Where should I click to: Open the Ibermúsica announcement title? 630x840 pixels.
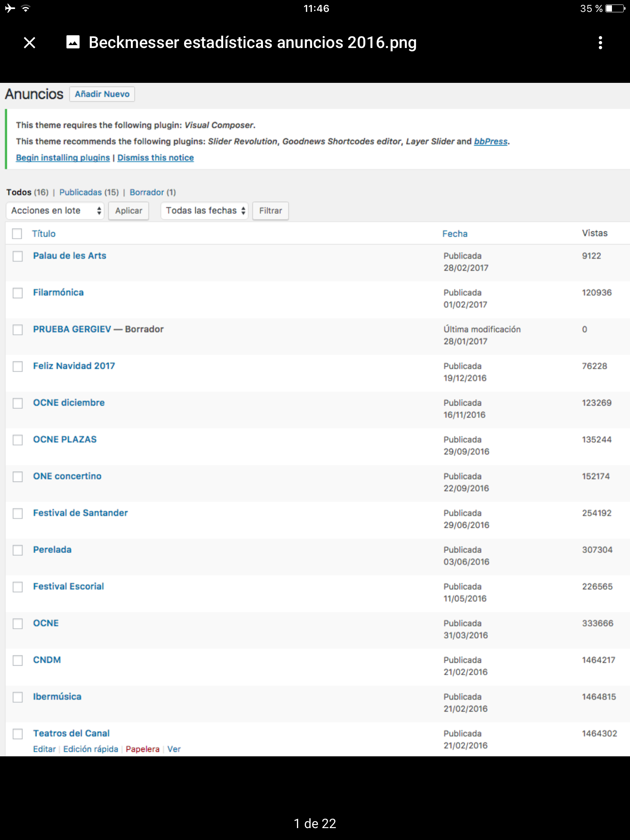coord(57,696)
